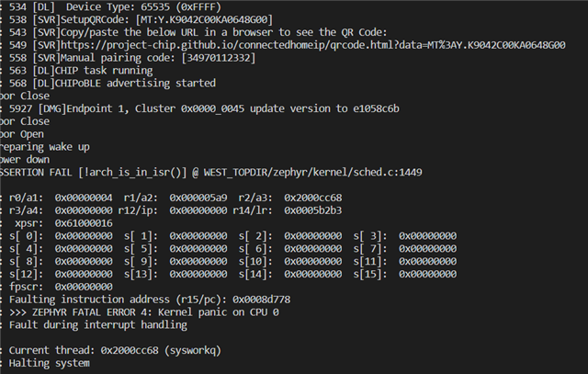Select the Power down log line
Image resolution: width=588 pixels, height=374 pixels.
click(25, 159)
